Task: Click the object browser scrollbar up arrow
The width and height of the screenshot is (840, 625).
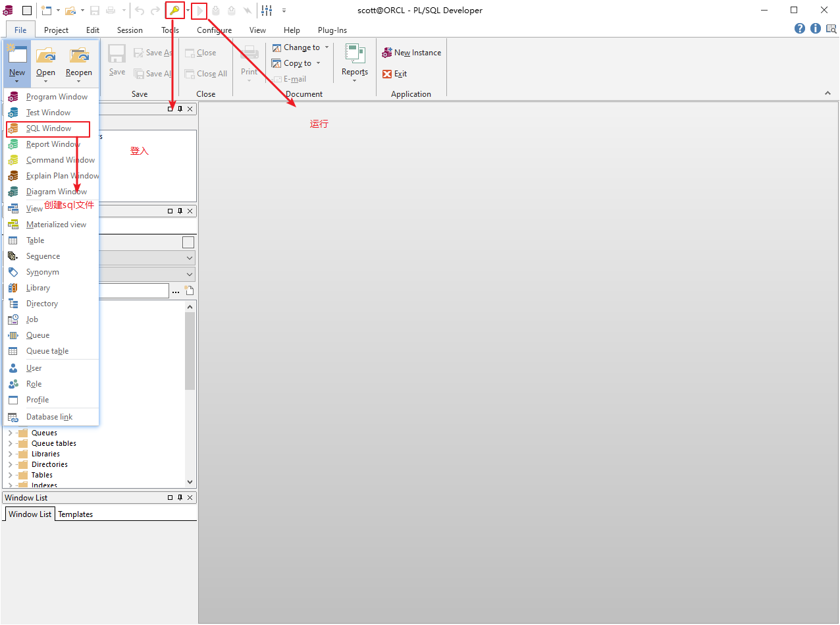Action: coord(190,307)
